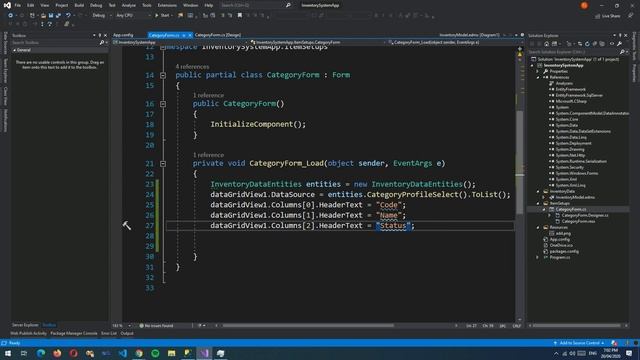The width and height of the screenshot is (640, 360).
Task: Collapse the References node in Solution Explorer
Action: 538,78
